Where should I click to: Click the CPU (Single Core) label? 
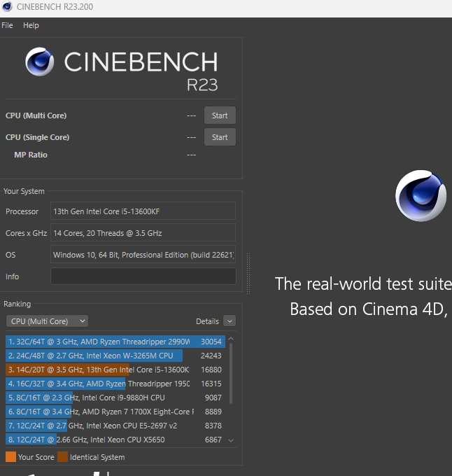[37, 137]
